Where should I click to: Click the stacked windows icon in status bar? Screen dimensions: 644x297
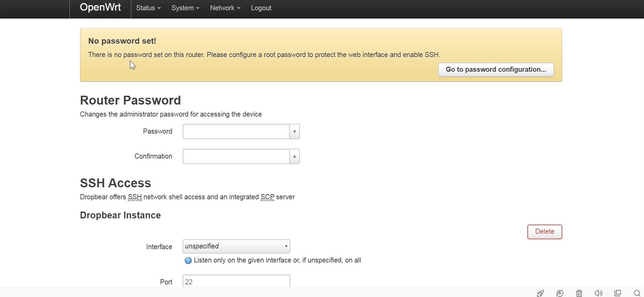click(x=618, y=293)
